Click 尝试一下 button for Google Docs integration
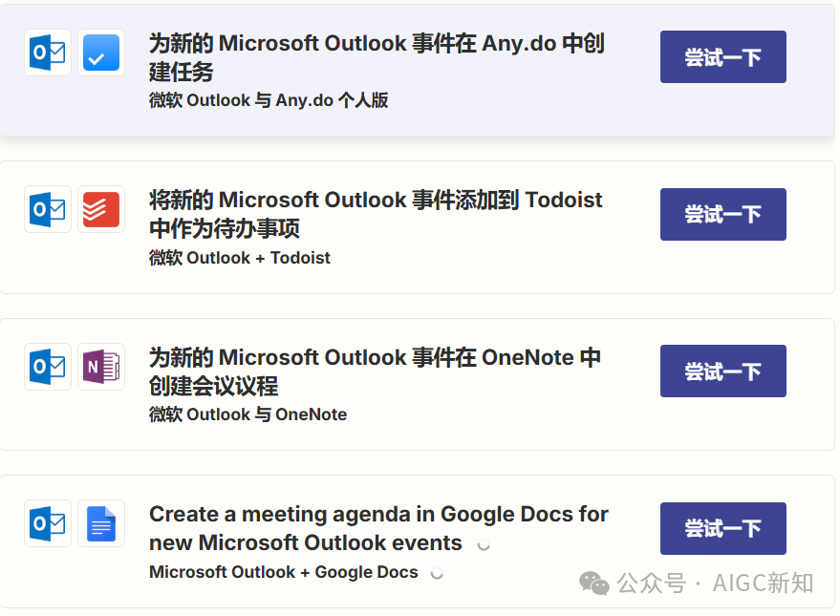 pos(722,528)
